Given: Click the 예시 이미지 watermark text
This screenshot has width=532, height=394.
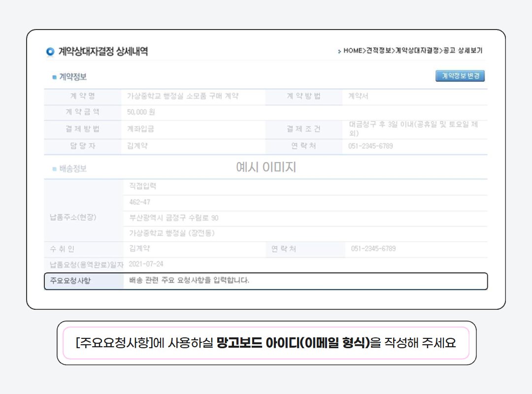Looking at the screenshot, I should (x=266, y=167).
